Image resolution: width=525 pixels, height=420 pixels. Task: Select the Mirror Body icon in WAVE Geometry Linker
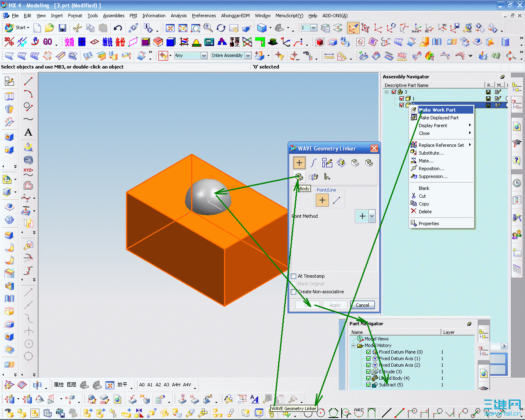click(x=313, y=177)
